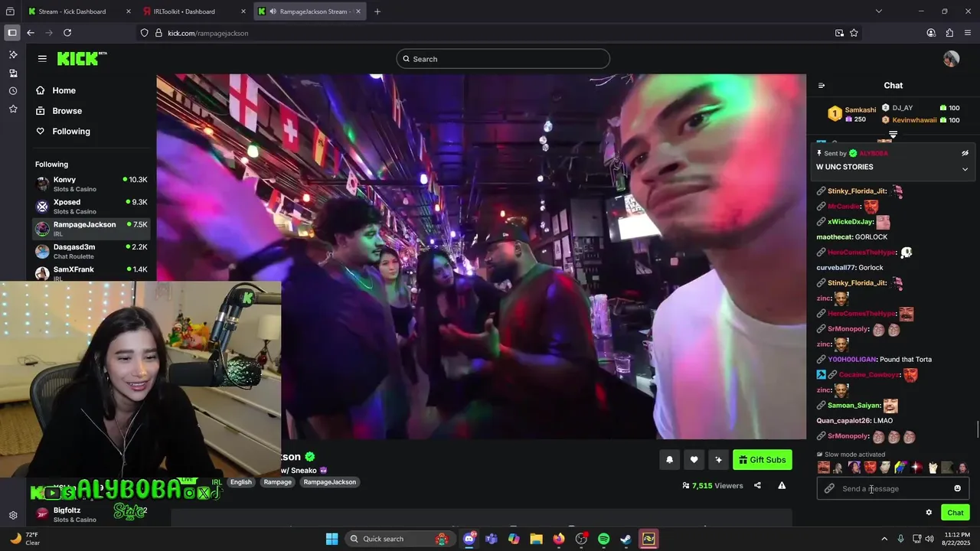Bookmark this page with star icon
This screenshot has height=551, width=980.
[854, 33]
